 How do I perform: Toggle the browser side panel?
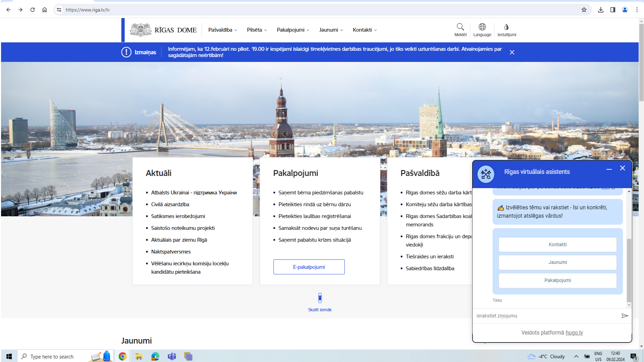[x=613, y=10]
